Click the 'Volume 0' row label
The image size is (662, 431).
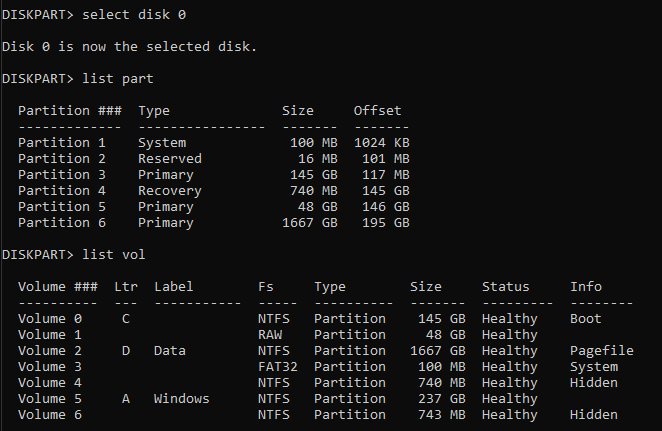pos(49,319)
